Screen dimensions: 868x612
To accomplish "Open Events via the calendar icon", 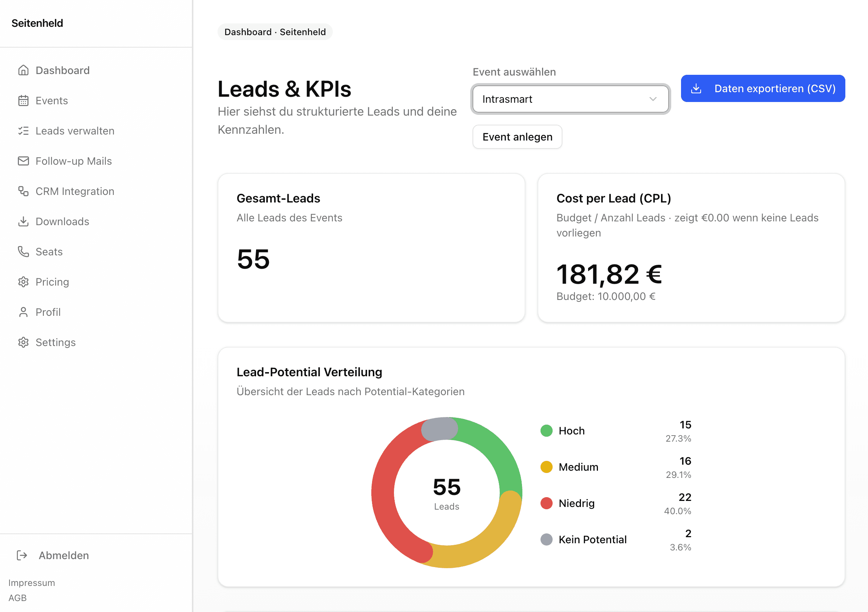I will tap(23, 100).
